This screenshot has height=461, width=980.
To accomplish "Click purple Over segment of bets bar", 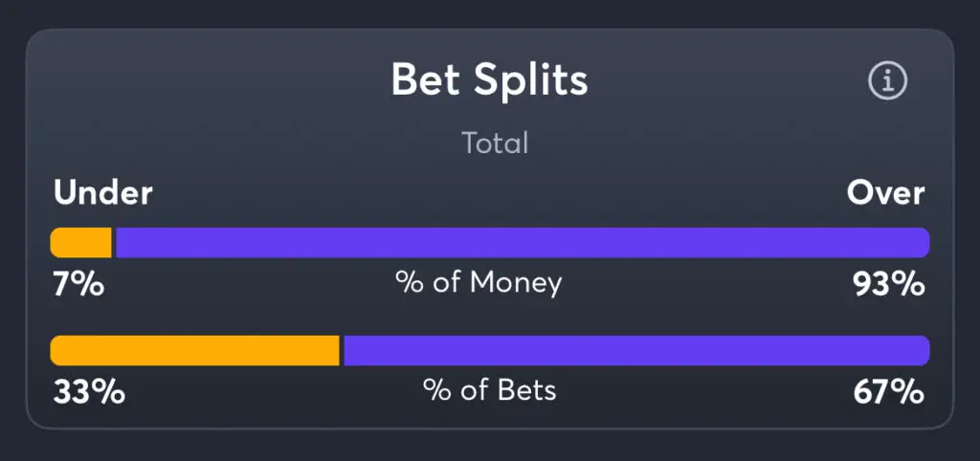I will pos(636,350).
